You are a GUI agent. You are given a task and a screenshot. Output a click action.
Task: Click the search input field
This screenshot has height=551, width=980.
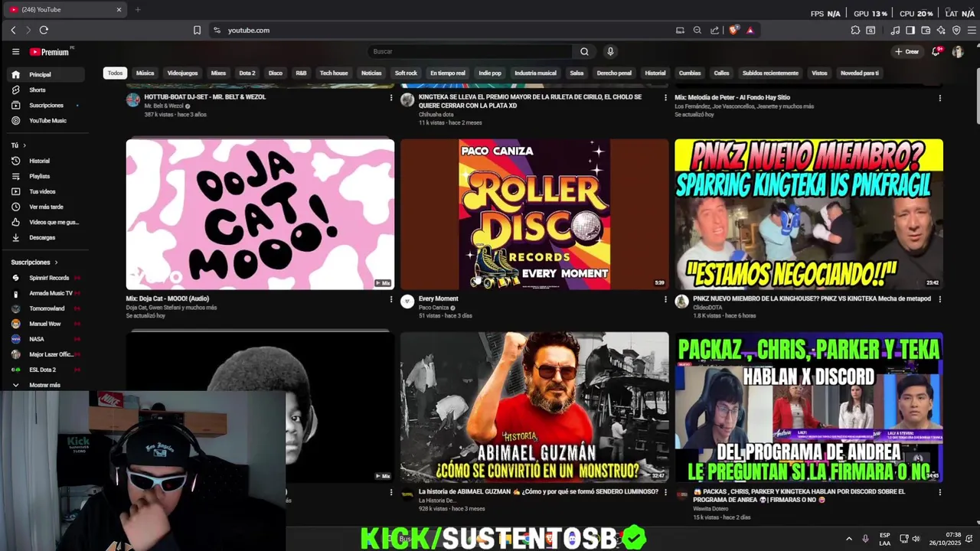pos(470,52)
